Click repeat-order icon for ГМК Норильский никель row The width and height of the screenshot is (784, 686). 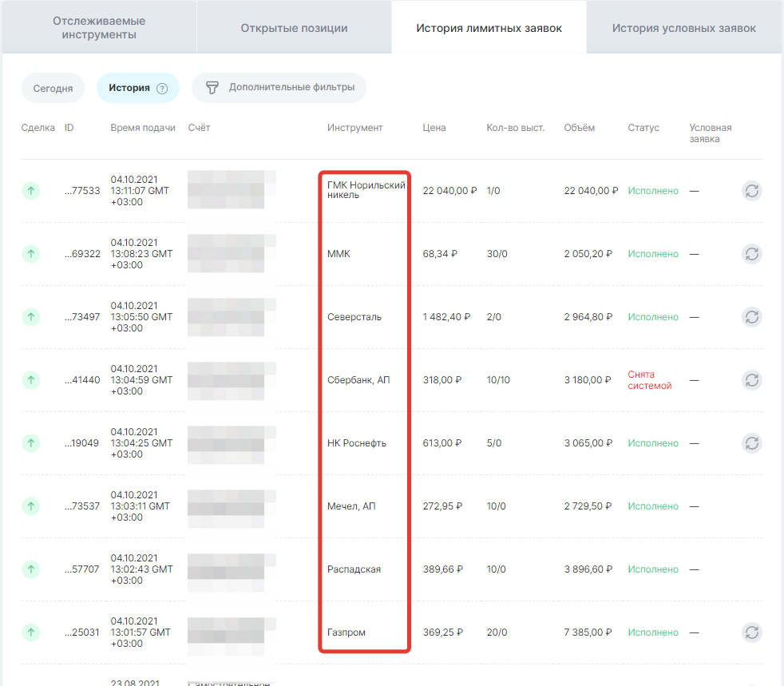pos(751,191)
